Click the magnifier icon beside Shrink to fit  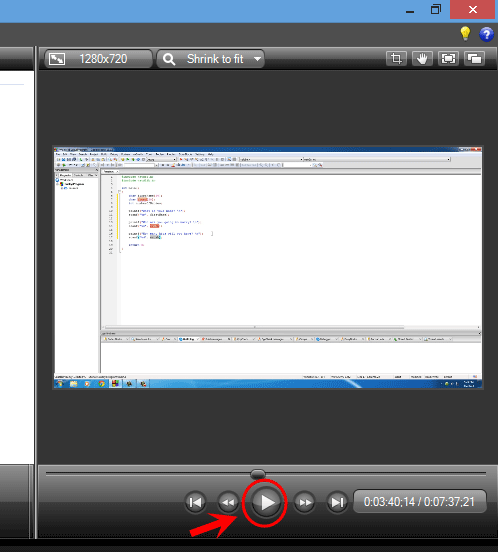click(x=169, y=59)
